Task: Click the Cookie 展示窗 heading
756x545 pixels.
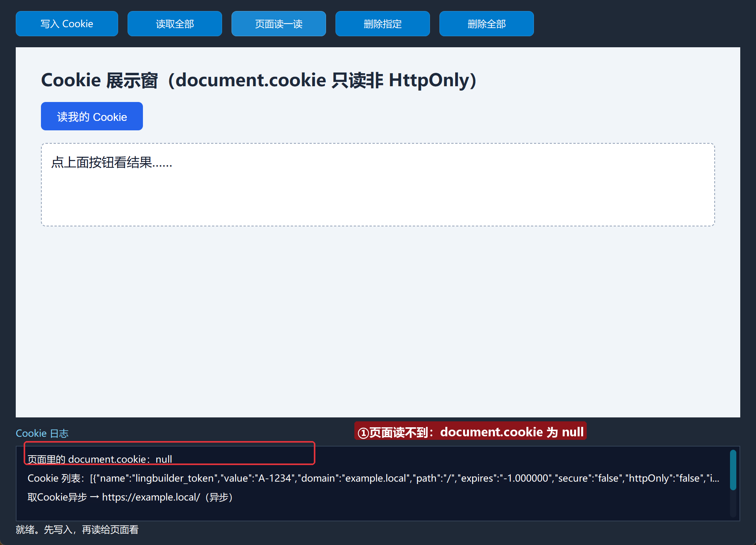Action: (x=259, y=80)
